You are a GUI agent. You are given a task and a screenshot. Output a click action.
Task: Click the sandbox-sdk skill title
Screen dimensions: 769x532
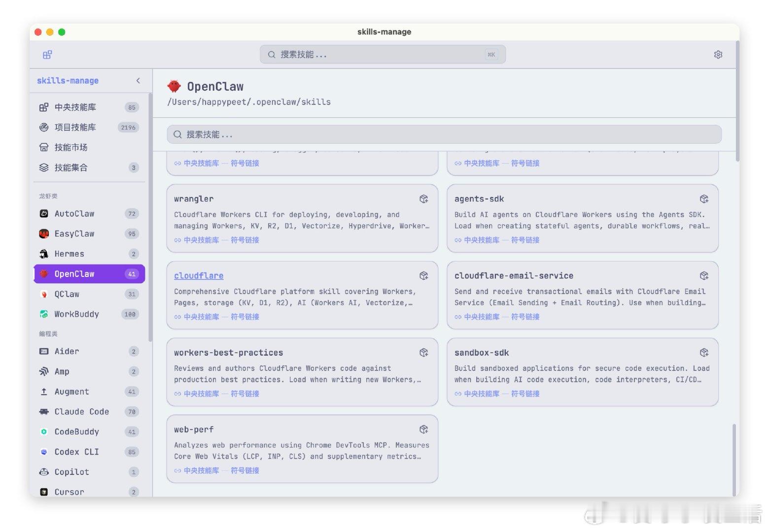point(482,353)
